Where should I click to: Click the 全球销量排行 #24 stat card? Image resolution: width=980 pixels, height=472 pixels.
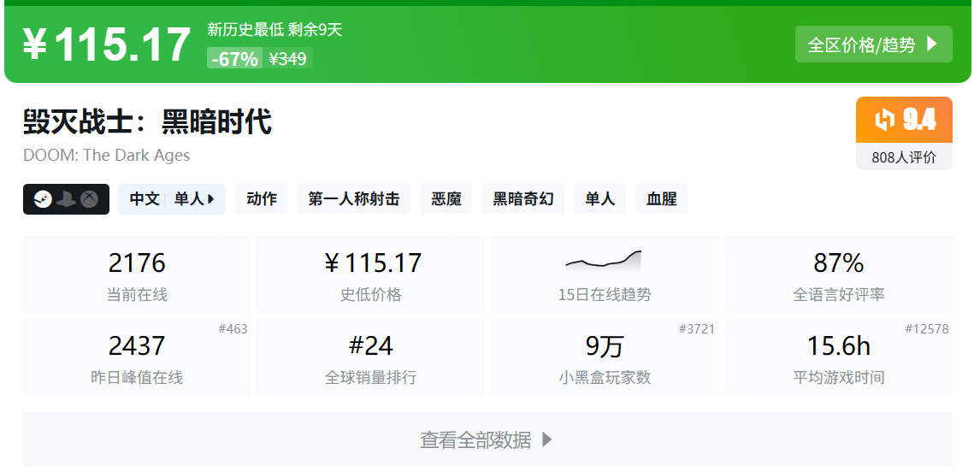[370, 358]
